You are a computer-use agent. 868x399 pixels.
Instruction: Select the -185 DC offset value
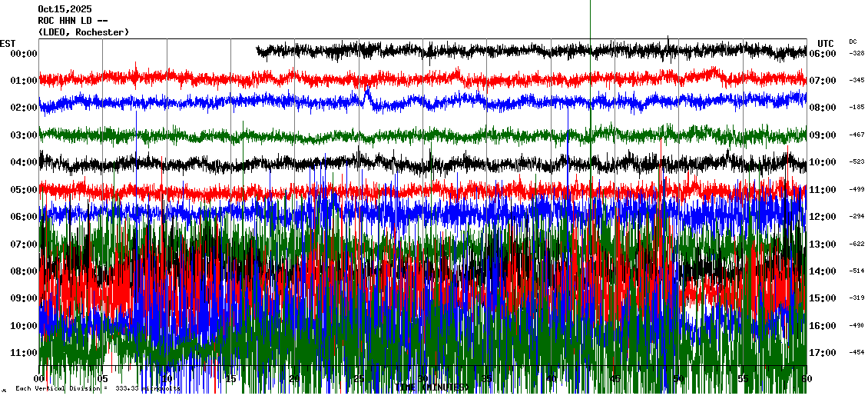(856, 108)
